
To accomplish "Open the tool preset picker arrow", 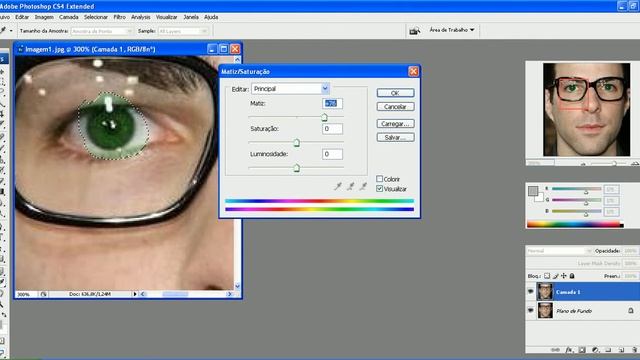I will coord(11,31).
